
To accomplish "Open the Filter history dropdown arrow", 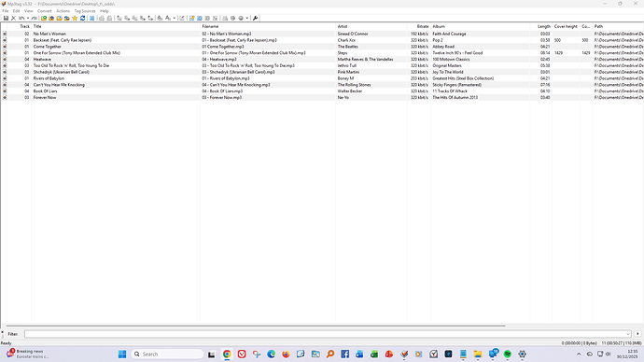I will click(x=627, y=334).
